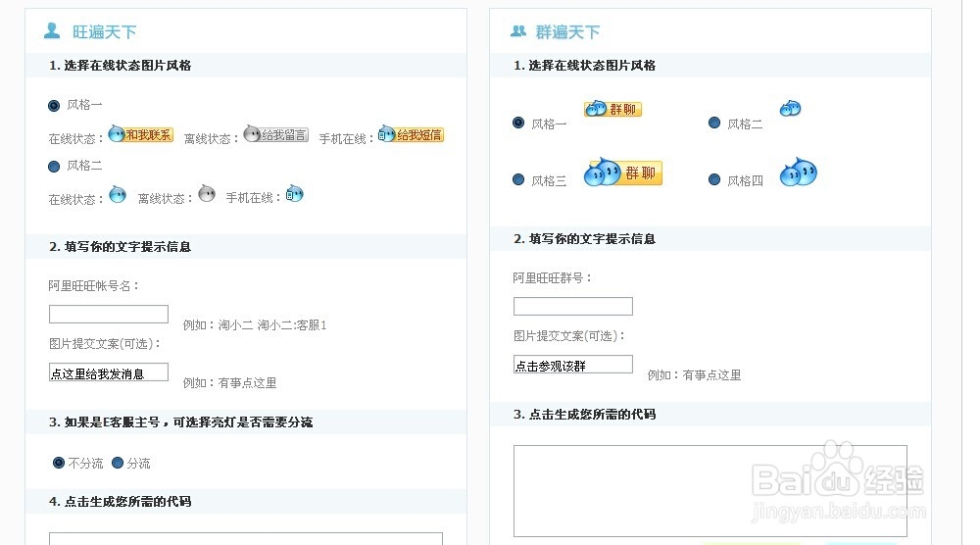Click the orange '和我联系' online status badge
The image size is (980, 545).
[140, 133]
